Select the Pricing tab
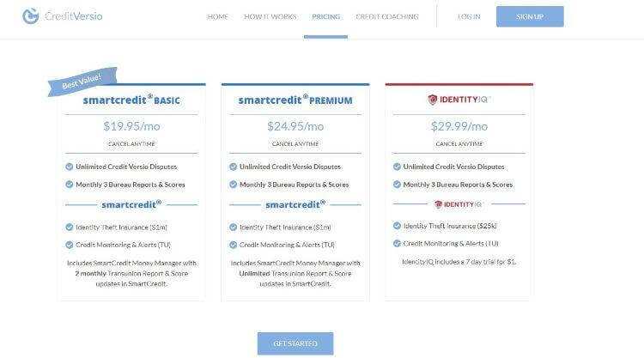This screenshot has width=644, height=358. pos(325,16)
